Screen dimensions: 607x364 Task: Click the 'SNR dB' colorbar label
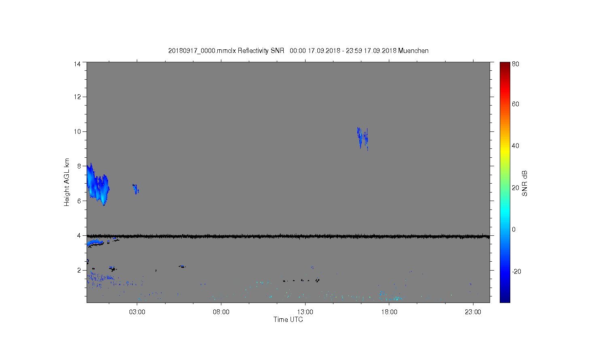click(524, 183)
